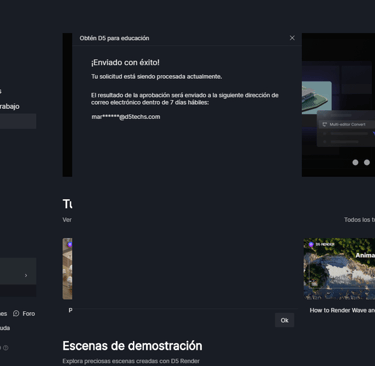Image resolution: width=375 pixels, height=366 pixels.
Task: Confirm the dialog with the Ok button
Action: point(284,320)
